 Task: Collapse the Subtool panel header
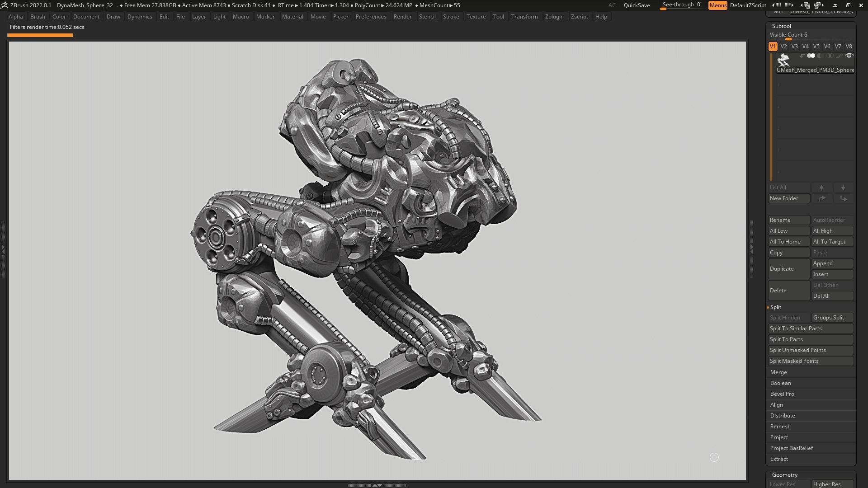(x=782, y=26)
